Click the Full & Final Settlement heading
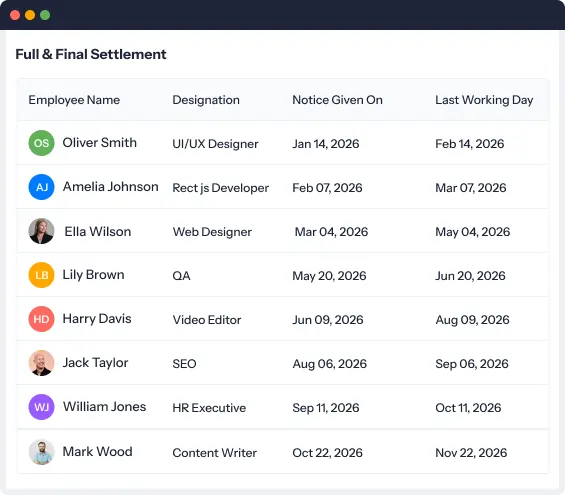 coord(91,54)
